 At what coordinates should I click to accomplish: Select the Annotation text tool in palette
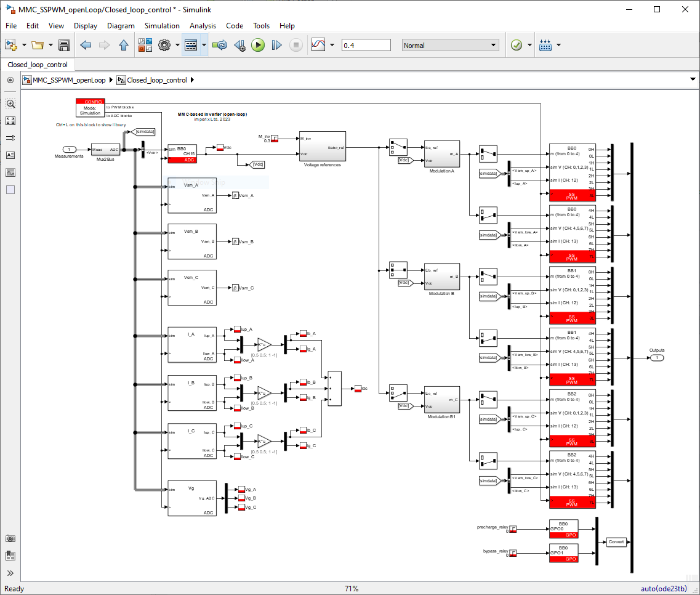[10, 155]
